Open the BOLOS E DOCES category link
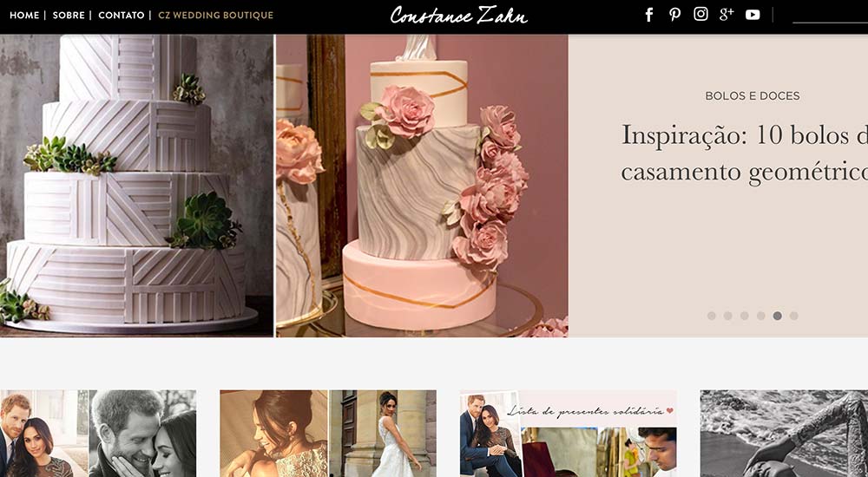Screen dimensions: 868x477 [753, 95]
